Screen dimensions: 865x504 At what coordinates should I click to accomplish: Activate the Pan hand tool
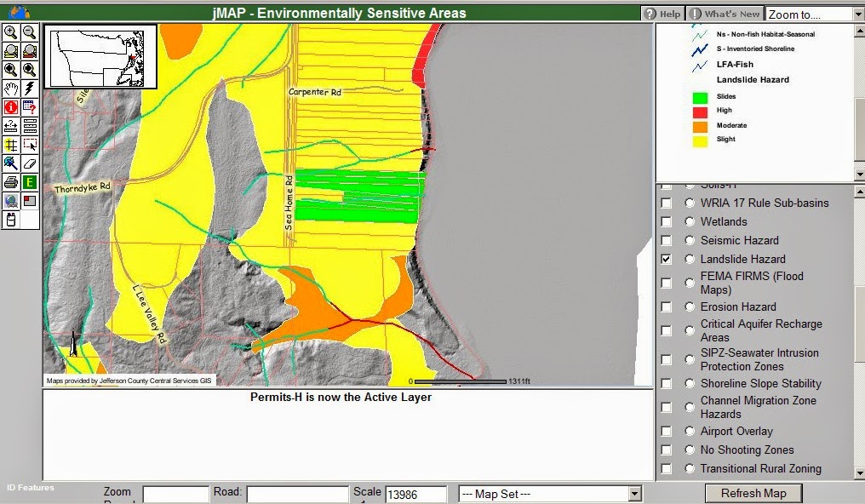coord(10,89)
